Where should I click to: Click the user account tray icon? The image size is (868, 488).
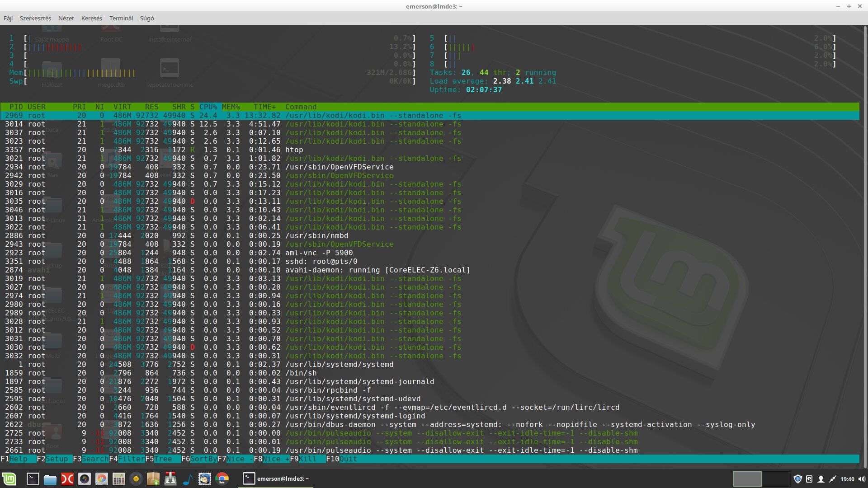(x=821, y=479)
